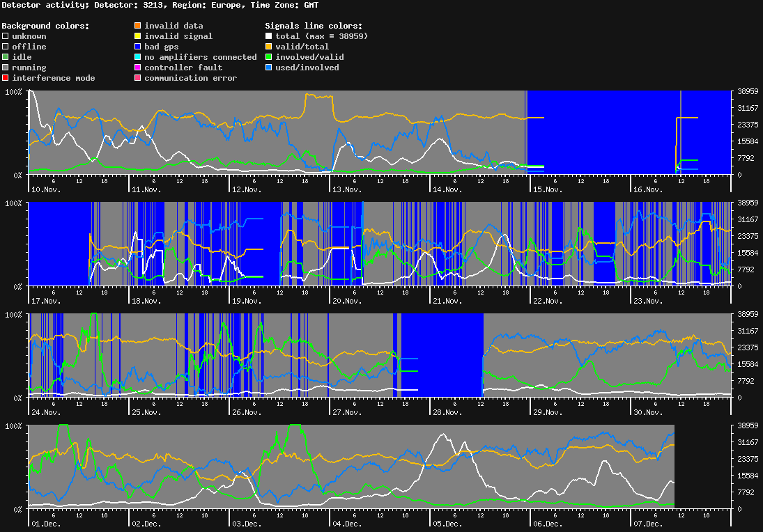Expand the 'Background colors' legend section

click(44, 26)
